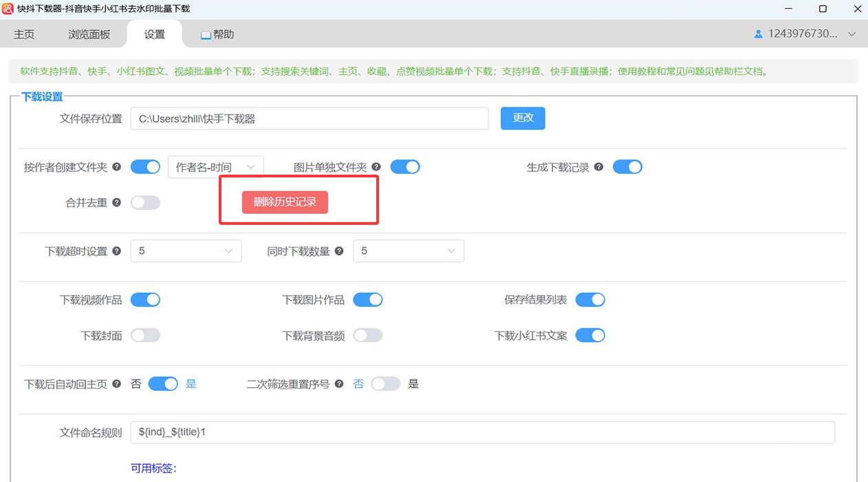Click the help icon beside 下载超时设置

117,251
